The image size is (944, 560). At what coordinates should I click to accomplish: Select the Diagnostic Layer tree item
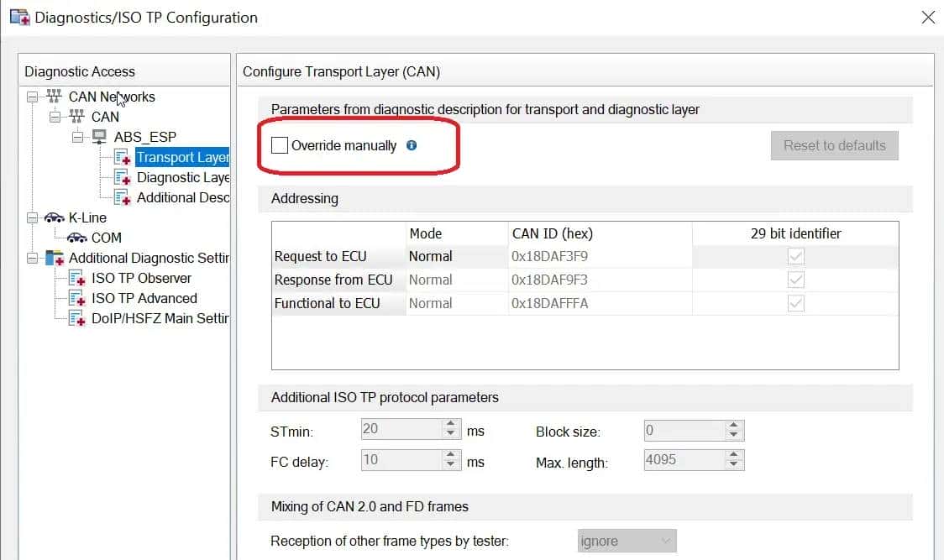[182, 177]
